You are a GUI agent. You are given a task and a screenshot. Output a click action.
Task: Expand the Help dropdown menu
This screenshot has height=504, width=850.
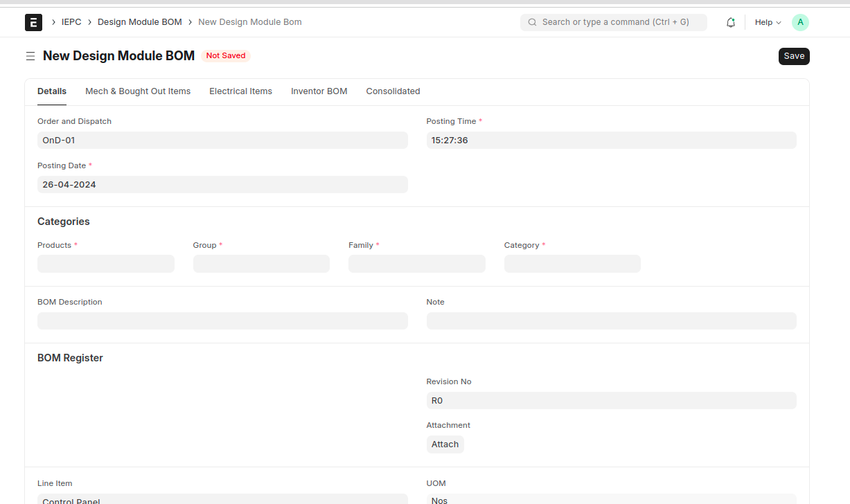pos(768,22)
